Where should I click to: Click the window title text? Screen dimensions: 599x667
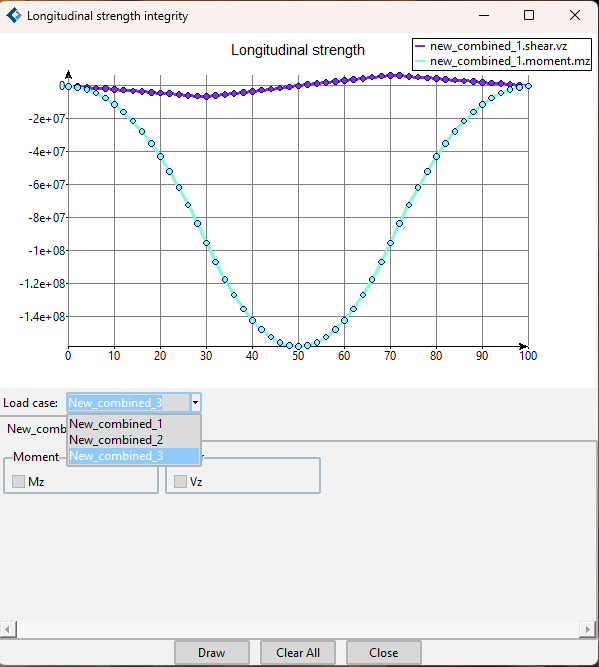click(x=108, y=16)
